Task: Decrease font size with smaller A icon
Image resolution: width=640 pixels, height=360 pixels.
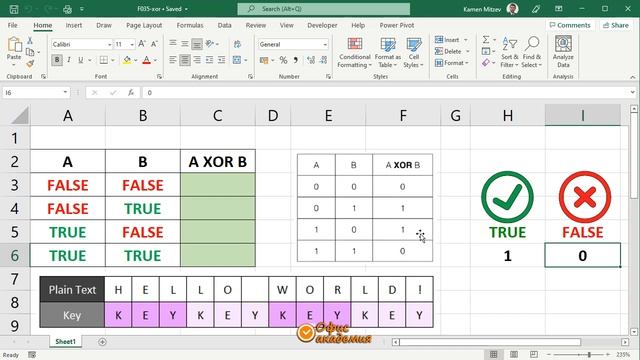Action: pos(154,44)
